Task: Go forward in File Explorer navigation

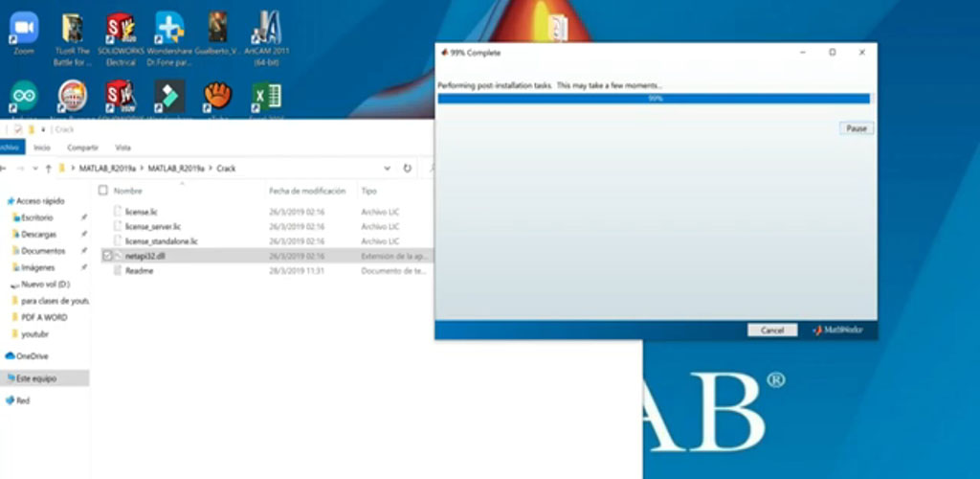Action: [20, 169]
